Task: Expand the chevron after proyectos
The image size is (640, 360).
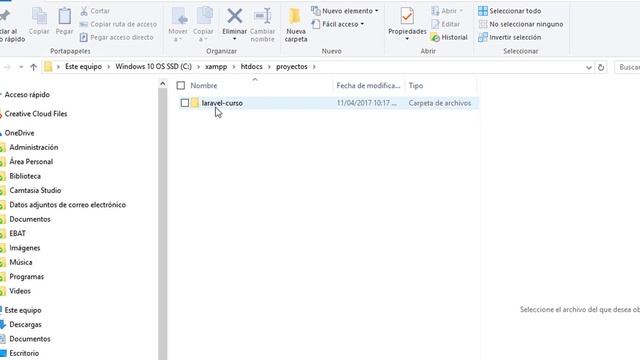Action: coord(314,67)
